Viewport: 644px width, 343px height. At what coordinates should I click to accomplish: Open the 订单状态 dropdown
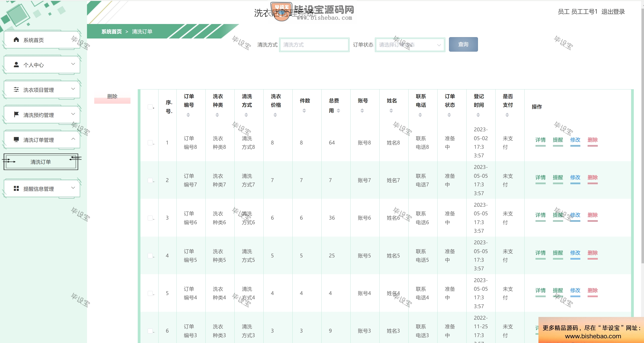pyautogui.click(x=410, y=45)
